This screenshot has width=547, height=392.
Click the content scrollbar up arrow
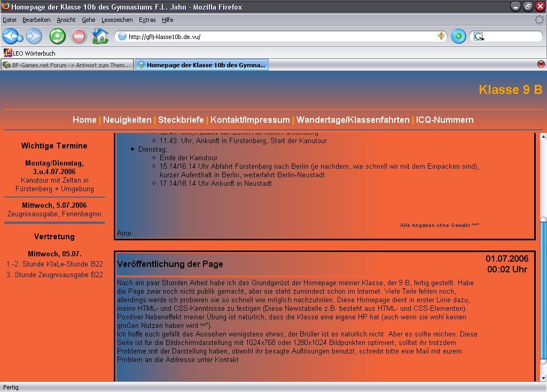tap(543, 137)
